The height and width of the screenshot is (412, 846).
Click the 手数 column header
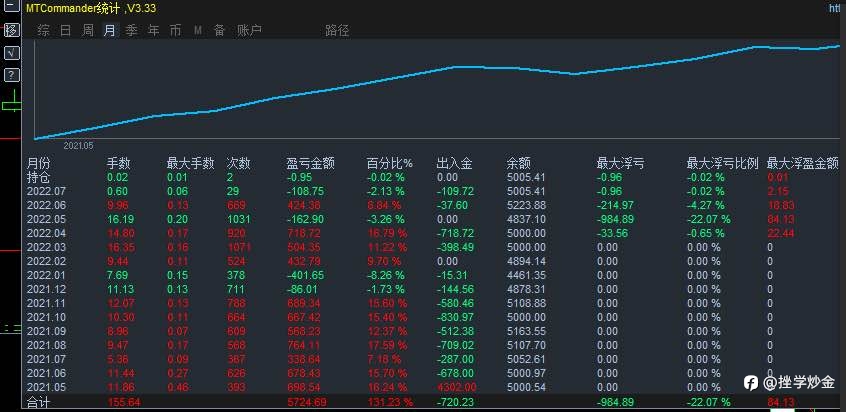pos(118,163)
